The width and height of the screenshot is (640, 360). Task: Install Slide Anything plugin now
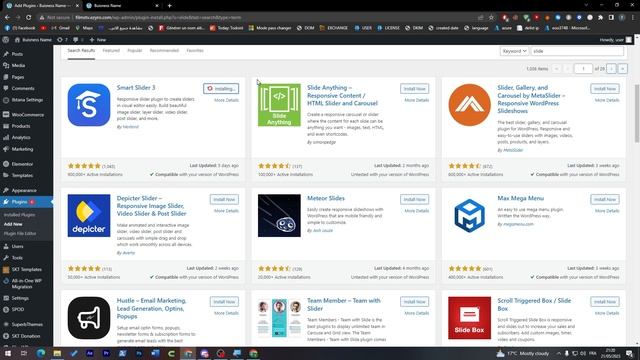click(414, 89)
